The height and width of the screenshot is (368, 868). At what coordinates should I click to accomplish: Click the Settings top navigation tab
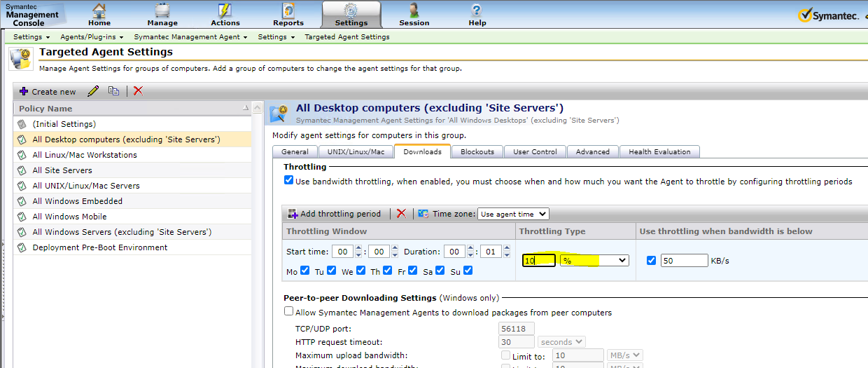(x=351, y=14)
